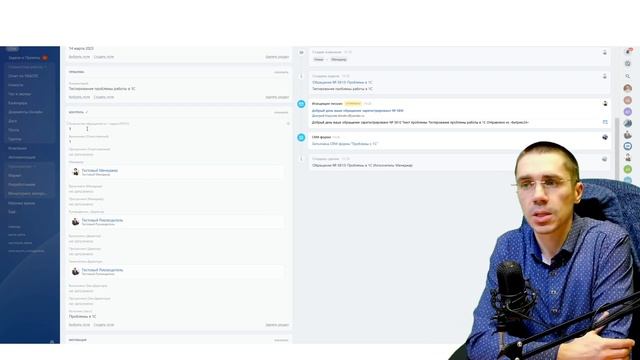The image size is (640, 360).
Task: Click the search magnifier in the right rail
Action: point(628,76)
